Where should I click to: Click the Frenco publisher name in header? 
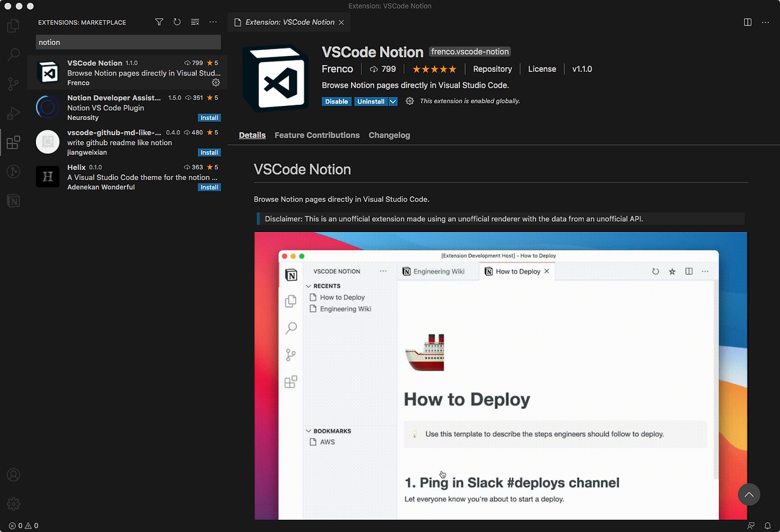[x=338, y=69]
